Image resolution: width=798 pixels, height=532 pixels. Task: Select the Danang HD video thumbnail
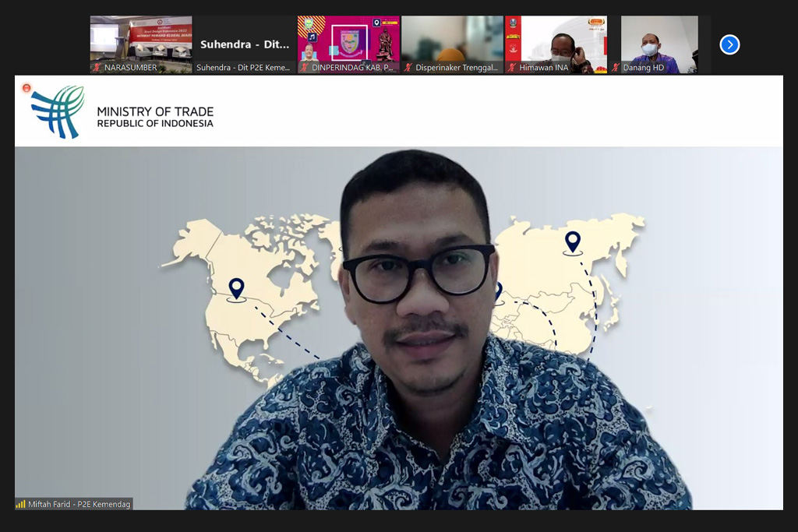point(659,39)
